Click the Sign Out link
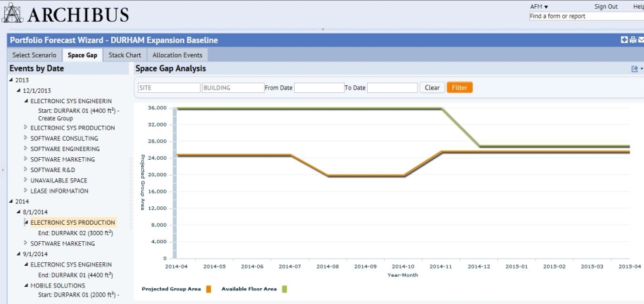This screenshot has width=644, height=304. (606, 7)
